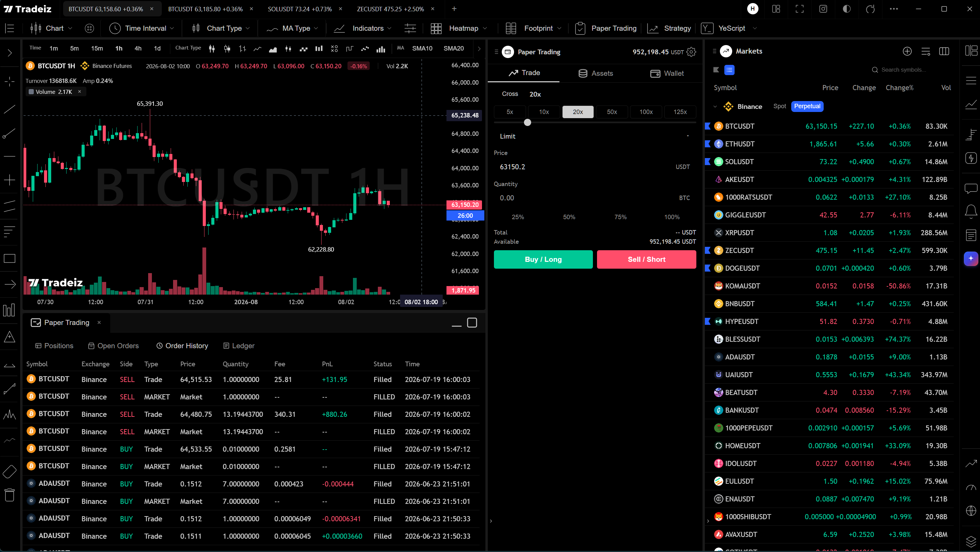Open the layout panels icon in title bar

[x=776, y=9]
